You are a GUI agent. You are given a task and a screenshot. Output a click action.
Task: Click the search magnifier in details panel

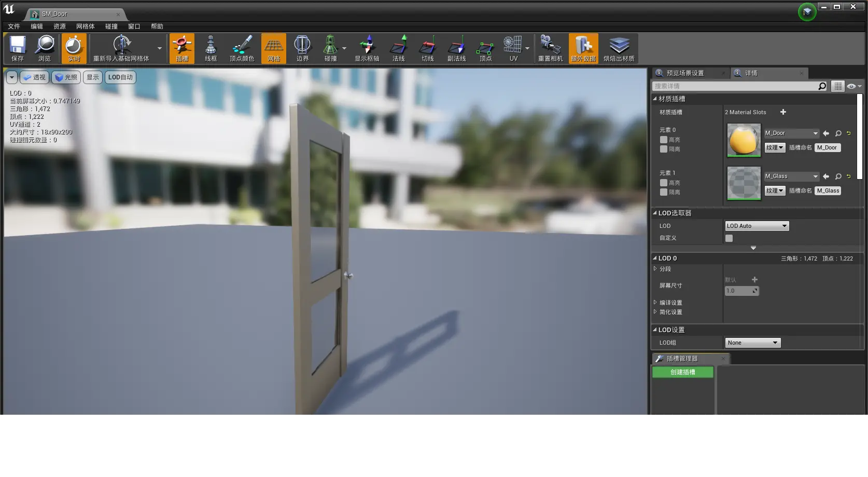point(822,86)
